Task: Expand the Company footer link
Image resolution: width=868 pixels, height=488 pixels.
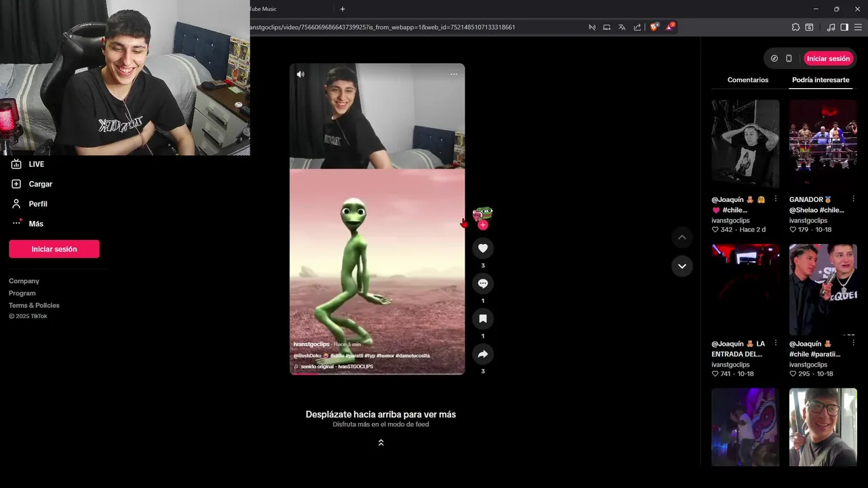Action: (24, 281)
